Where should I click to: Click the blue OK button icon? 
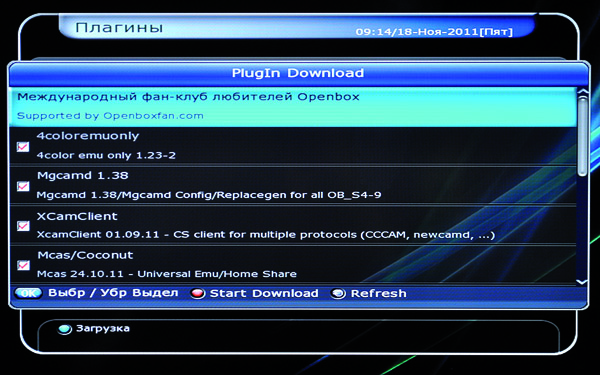coord(28,293)
